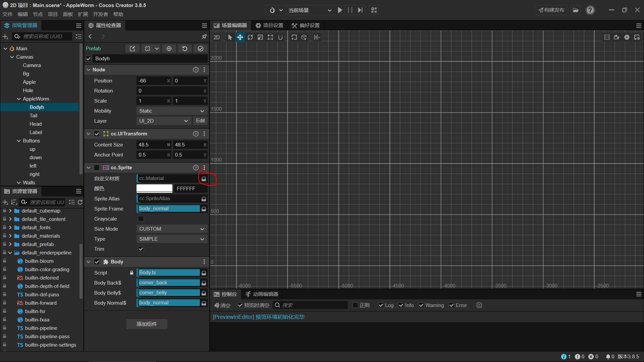Open the Size Mode CUSTOM dropdown
644x362 pixels.
pyautogui.click(x=171, y=229)
